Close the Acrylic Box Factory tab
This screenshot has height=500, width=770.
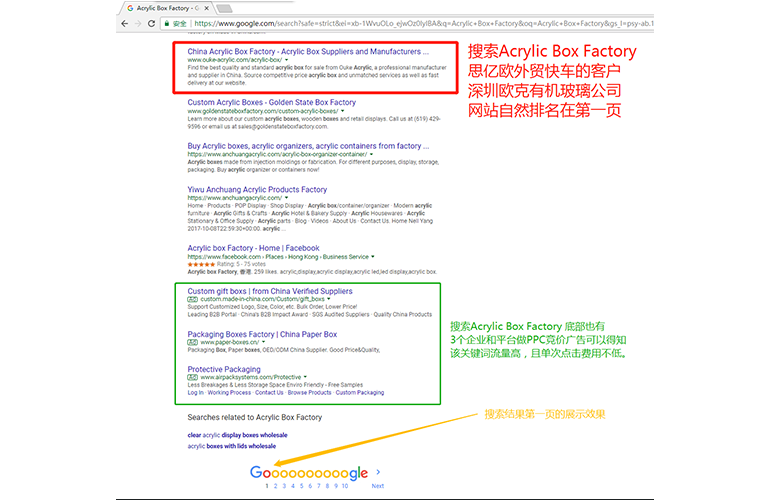click(207, 8)
